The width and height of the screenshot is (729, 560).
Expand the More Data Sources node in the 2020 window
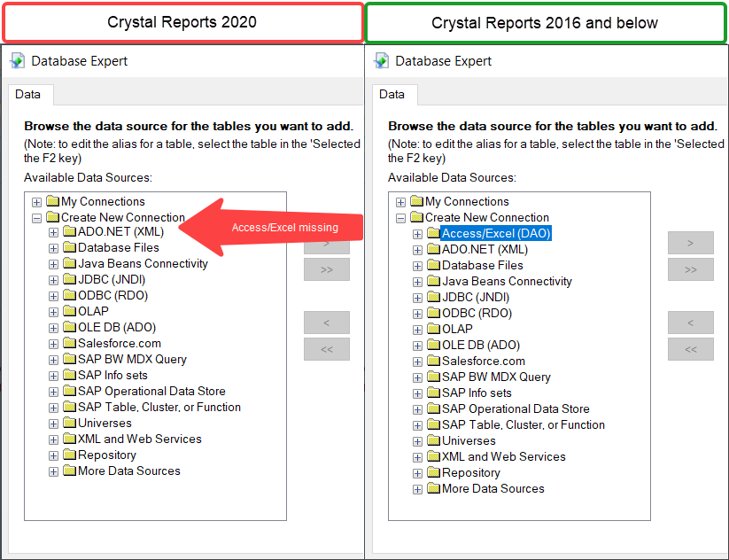[x=53, y=471]
